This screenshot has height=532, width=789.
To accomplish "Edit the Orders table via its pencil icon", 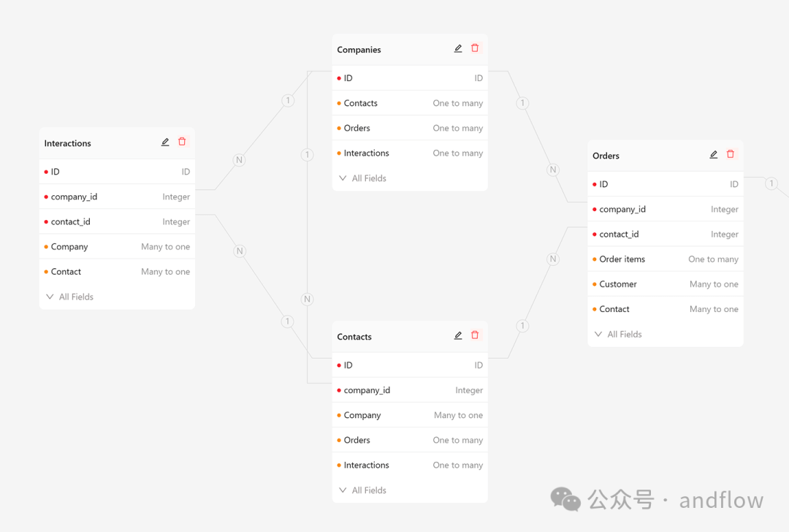I will (x=713, y=154).
